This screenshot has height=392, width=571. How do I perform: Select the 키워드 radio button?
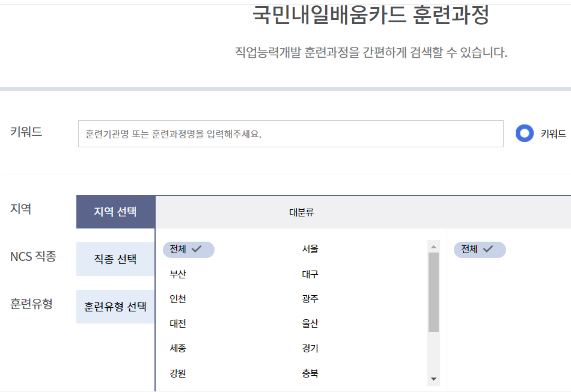[x=524, y=133]
